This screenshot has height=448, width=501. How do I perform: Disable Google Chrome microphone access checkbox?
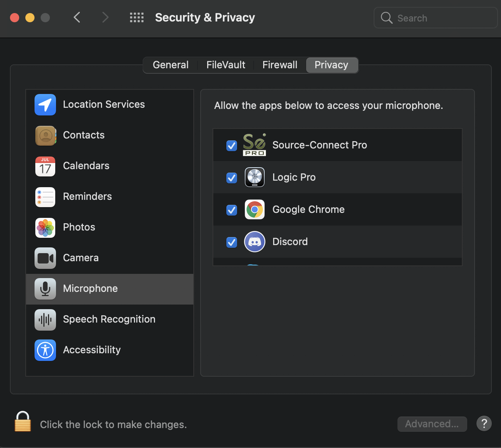pos(232,210)
